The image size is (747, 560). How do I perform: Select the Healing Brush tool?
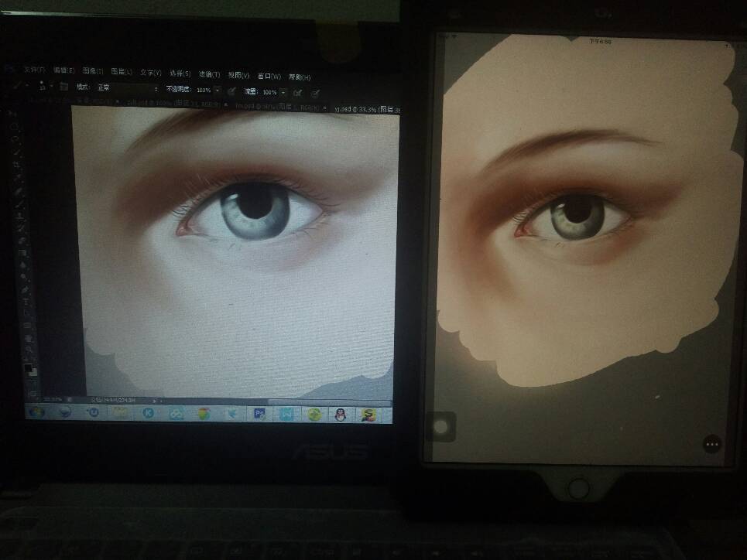pyautogui.click(x=18, y=190)
